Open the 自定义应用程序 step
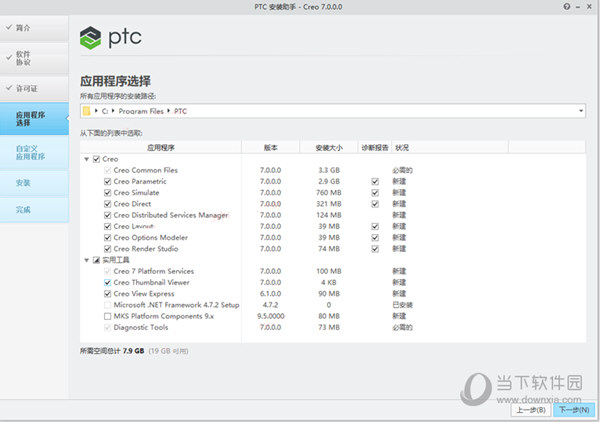 click(x=34, y=153)
